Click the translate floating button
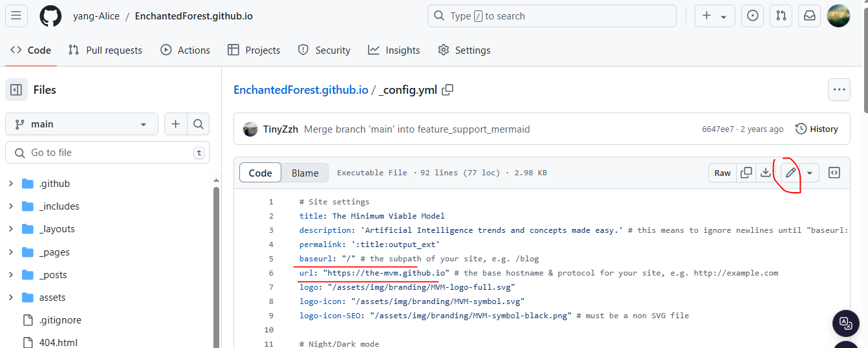868x348 pixels. (845, 323)
